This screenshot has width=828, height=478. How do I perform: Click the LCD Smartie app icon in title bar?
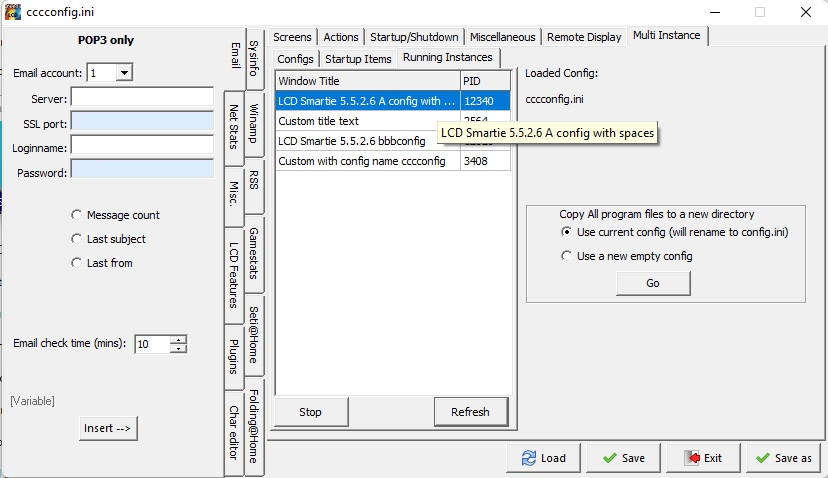pos(12,12)
